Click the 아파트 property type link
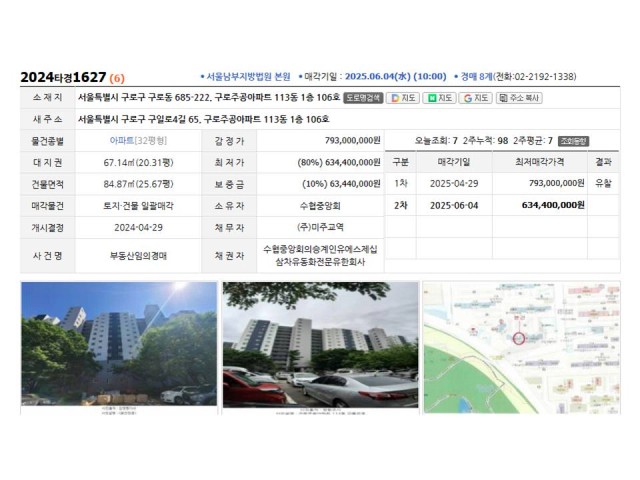This screenshot has width=640, height=480. [122, 140]
